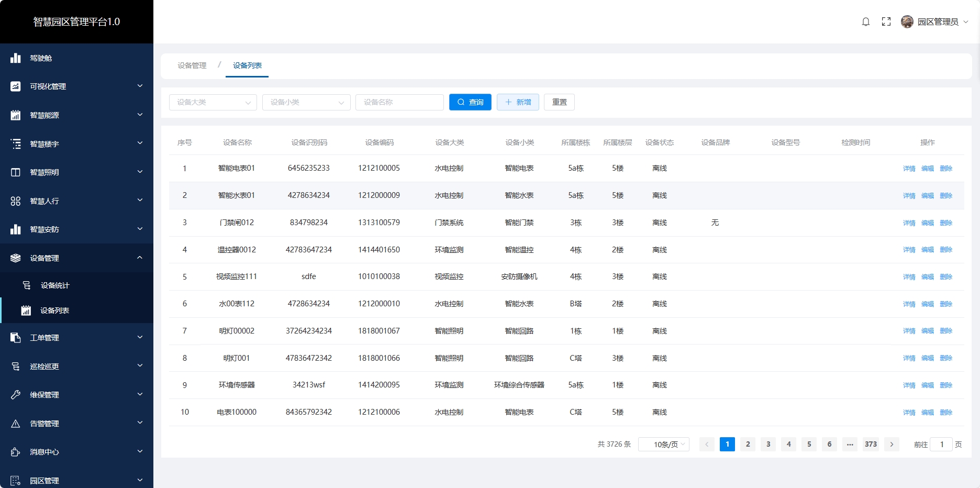Screen dimensions: 980x488
Task: Click the 告警管理 warning triangle icon
Action: coord(16,424)
